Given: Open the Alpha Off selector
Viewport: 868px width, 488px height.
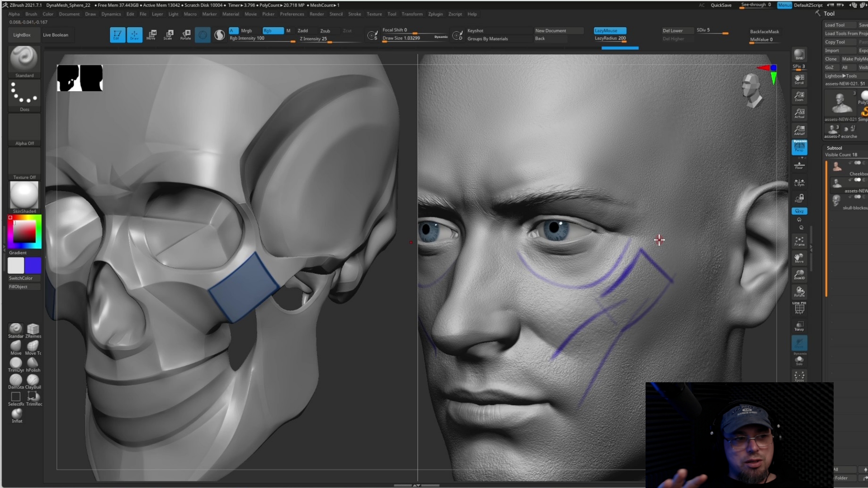Looking at the screenshot, I should coord(24,130).
